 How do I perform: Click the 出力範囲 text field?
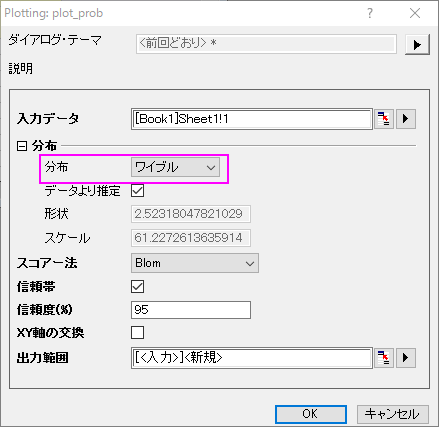(x=252, y=358)
